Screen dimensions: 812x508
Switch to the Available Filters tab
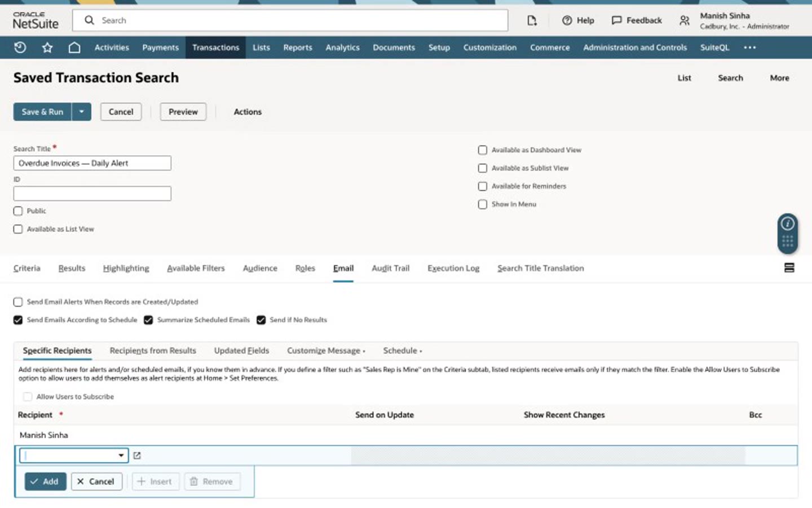[196, 268]
